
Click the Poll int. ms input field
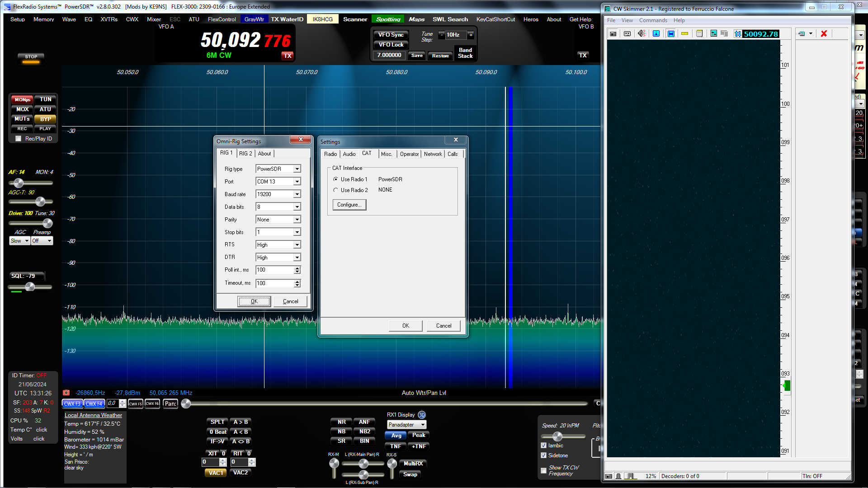[x=275, y=270]
